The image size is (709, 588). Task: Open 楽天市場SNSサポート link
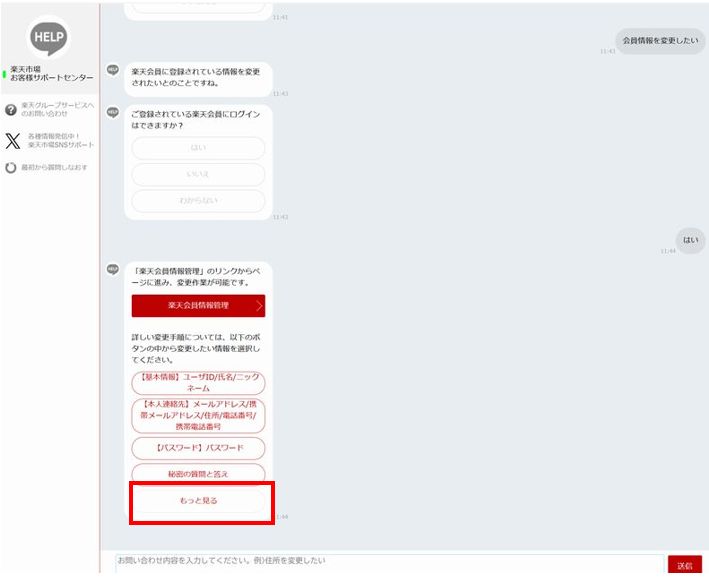61,141
